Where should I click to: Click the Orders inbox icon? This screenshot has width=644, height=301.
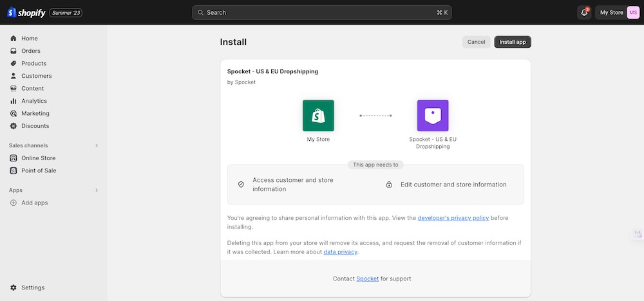[x=14, y=51]
